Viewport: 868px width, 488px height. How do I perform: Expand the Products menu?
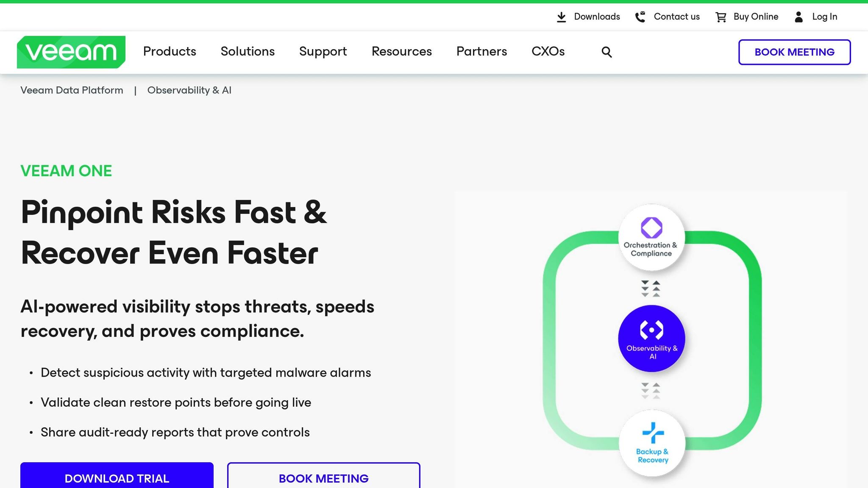pos(170,52)
